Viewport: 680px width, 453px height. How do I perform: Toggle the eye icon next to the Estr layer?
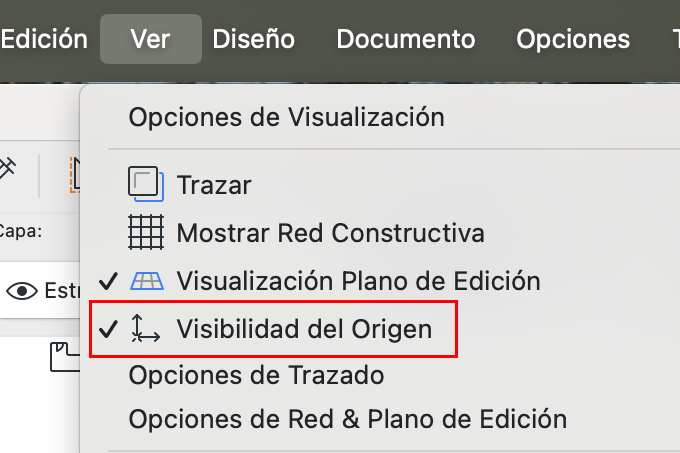(21, 291)
